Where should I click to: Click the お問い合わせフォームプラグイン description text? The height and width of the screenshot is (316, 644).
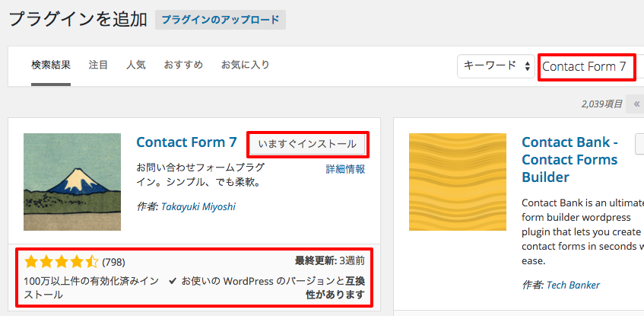tap(201, 175)
